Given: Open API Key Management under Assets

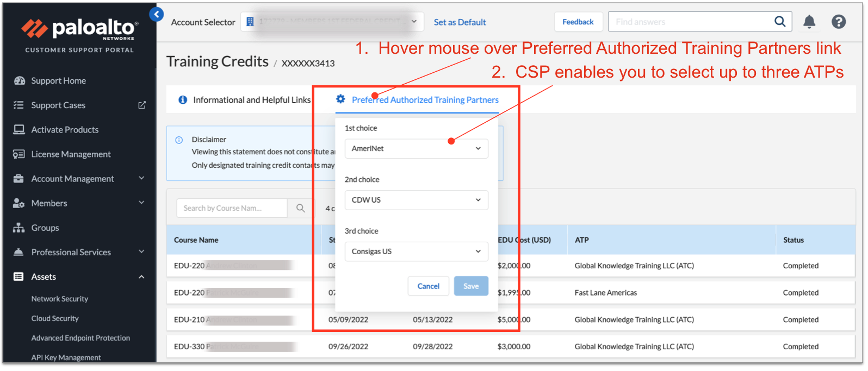Looking at the screenshot, I should 66,358.
